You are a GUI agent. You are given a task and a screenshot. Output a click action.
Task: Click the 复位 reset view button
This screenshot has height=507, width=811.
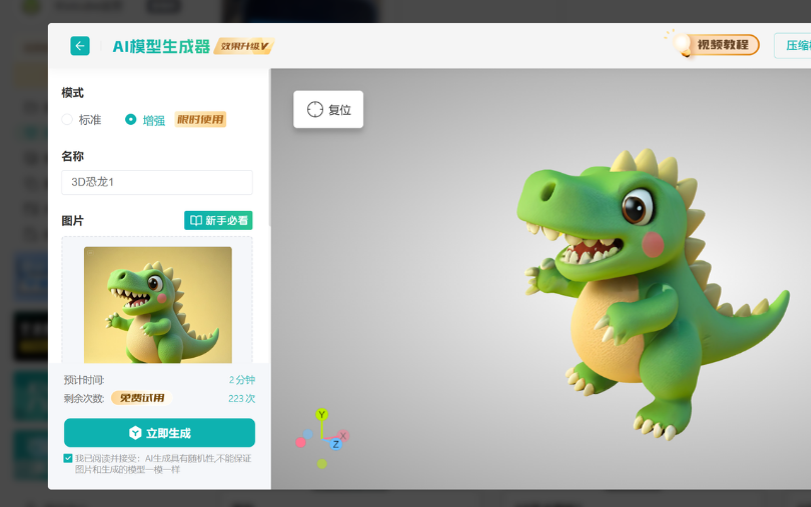tap(328, 109)
